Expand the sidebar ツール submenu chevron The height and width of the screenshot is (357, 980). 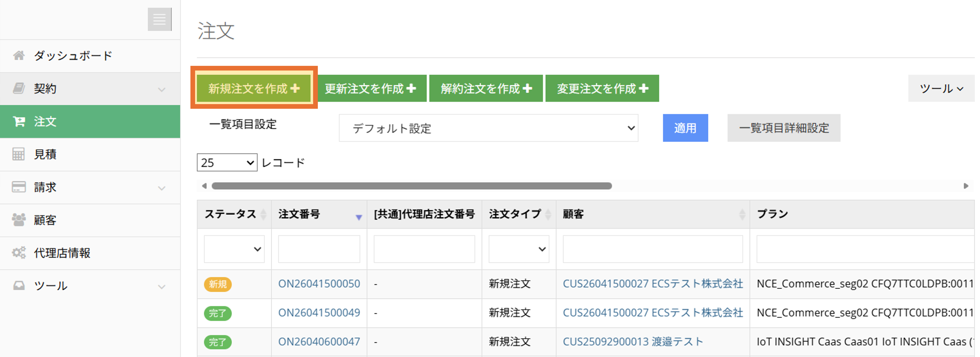162,287
